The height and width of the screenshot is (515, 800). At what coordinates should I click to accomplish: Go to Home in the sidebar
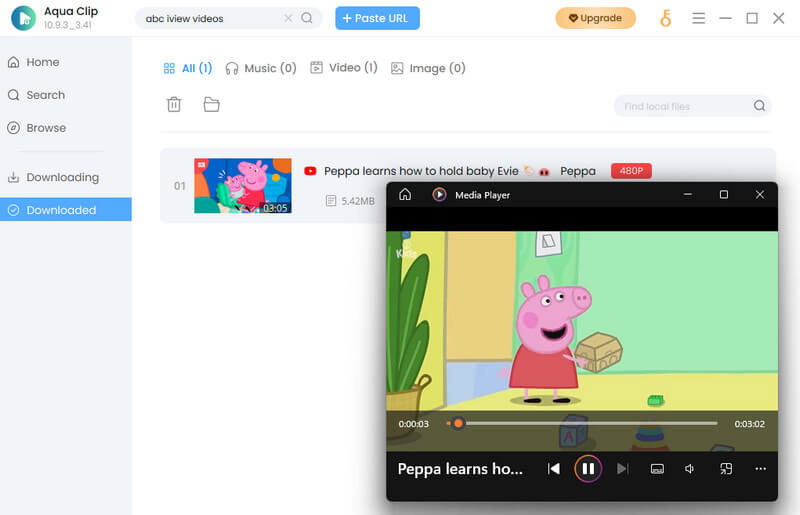click(x=34, y=62)
